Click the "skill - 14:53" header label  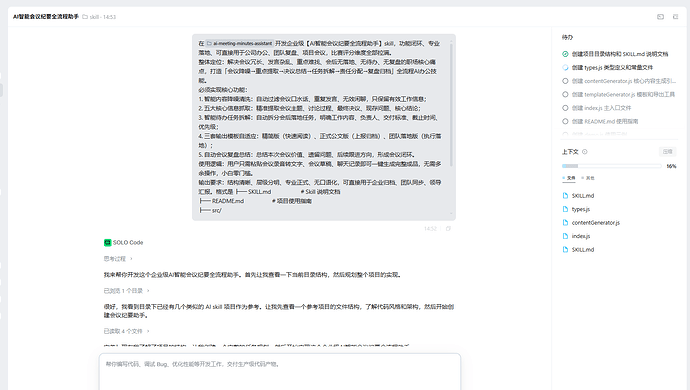[x=103, y=17]
